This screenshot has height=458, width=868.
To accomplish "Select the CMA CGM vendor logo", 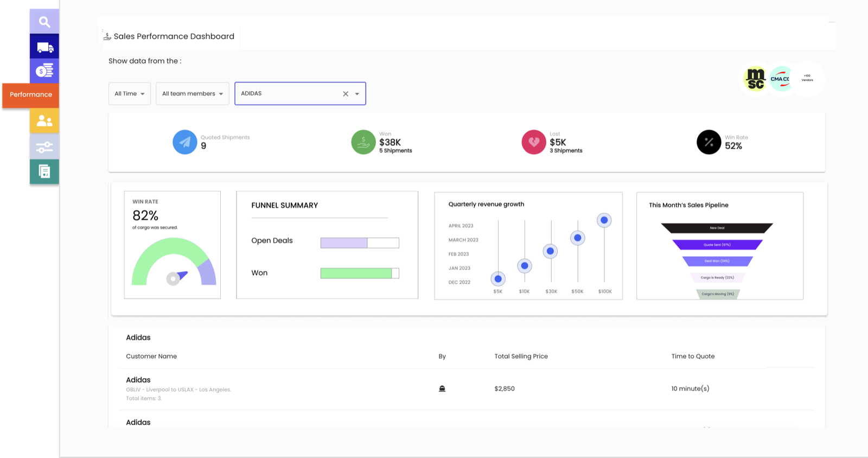I will 781,79.
